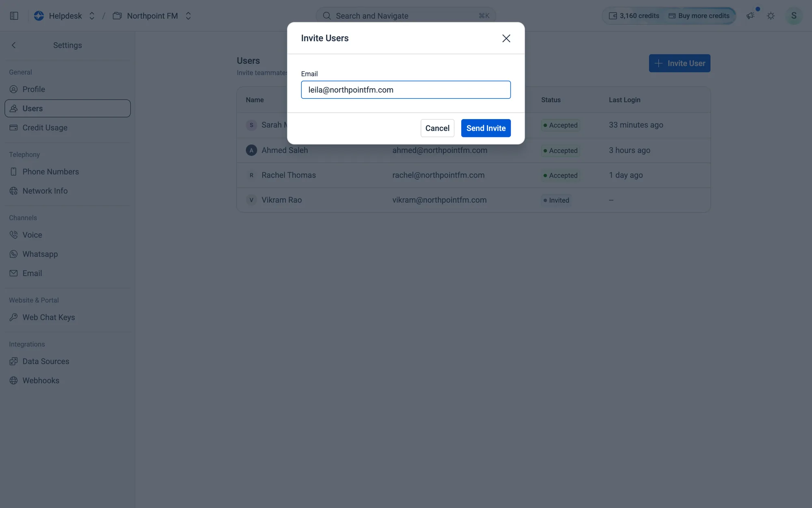Viewport: 812px width, 508px height.
Task: Open Webhooks settings
Action: click(67, 381)
